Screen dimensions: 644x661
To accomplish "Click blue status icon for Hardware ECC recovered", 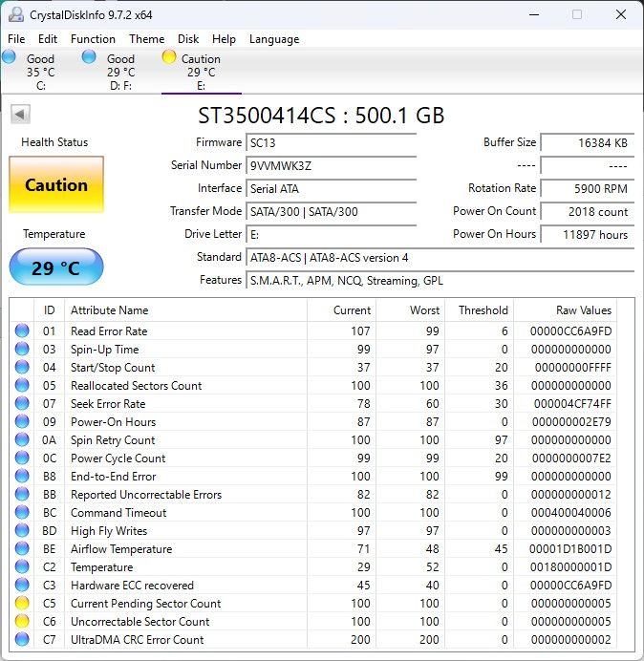I will (22, 585).
